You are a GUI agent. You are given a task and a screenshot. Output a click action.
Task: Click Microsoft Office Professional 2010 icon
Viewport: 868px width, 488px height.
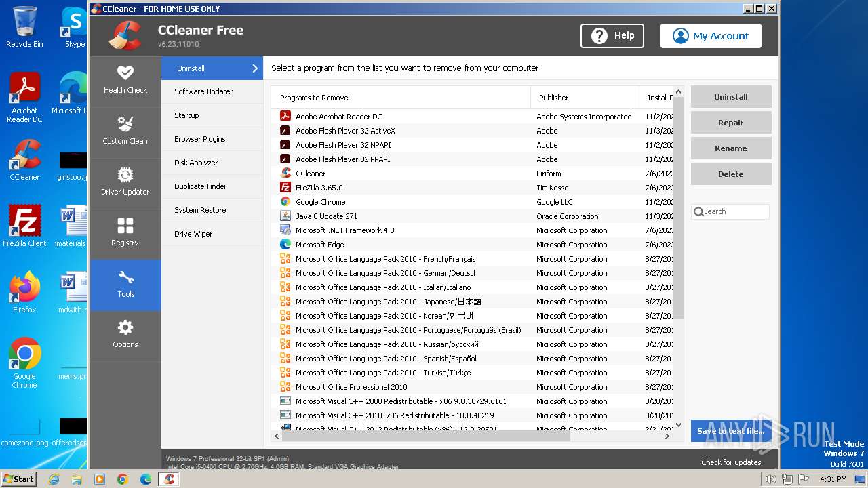pyautogui.click(x=285, y=387)
